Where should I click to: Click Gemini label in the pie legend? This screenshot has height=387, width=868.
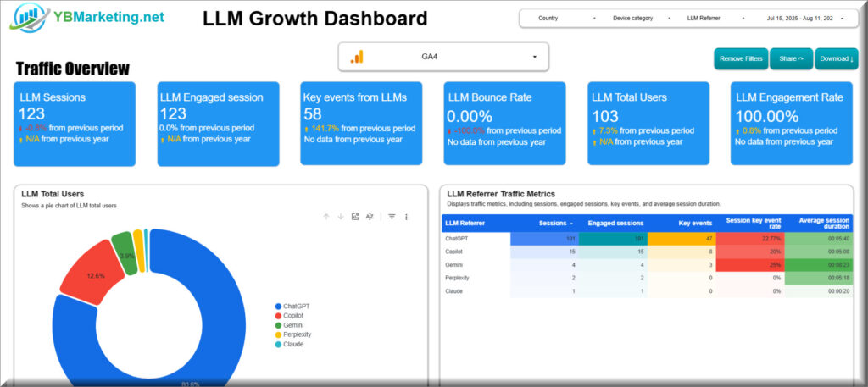pos(293,325)
